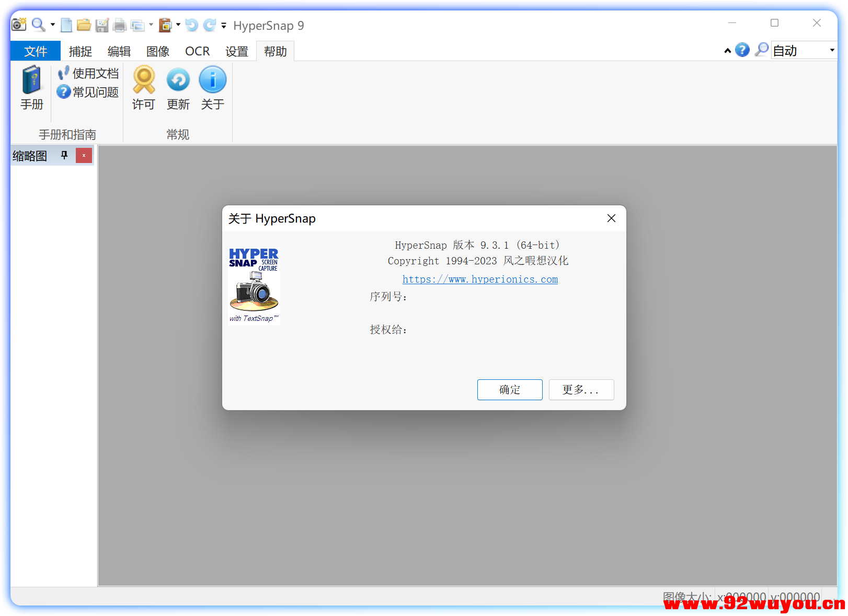Switch to the OCR ribbon tab
Screen dimensions: 848x616
197,51
